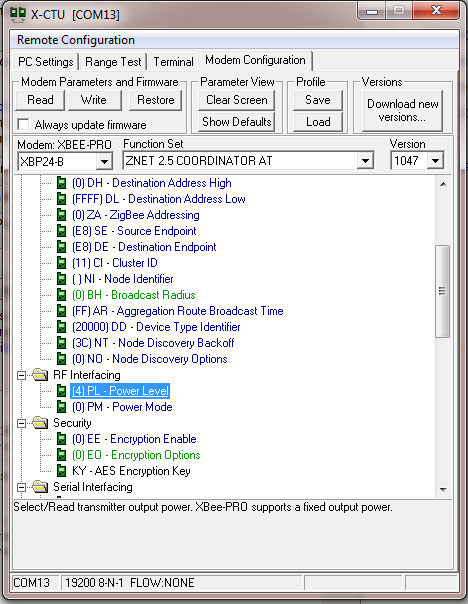The height and width of the screenshot is (604, 468).
Task: Collapse the RF Interfacing group
Action: coord(22,375)
